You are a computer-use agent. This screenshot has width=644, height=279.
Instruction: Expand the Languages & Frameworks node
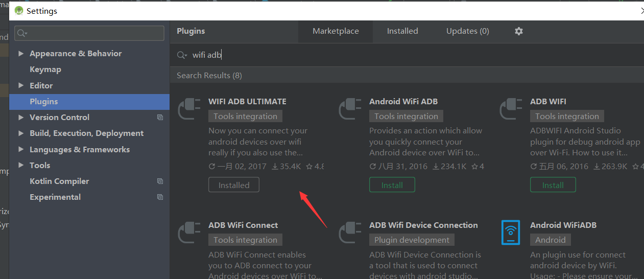(21, 150)
